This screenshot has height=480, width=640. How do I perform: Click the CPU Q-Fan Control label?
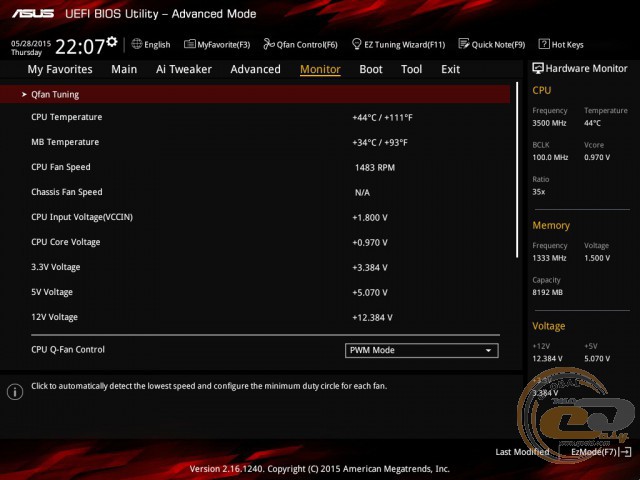(68, 350)
